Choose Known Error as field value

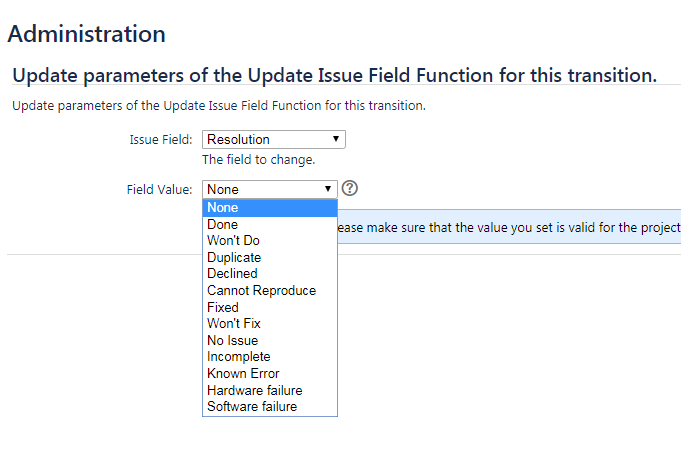pos(270,374)
